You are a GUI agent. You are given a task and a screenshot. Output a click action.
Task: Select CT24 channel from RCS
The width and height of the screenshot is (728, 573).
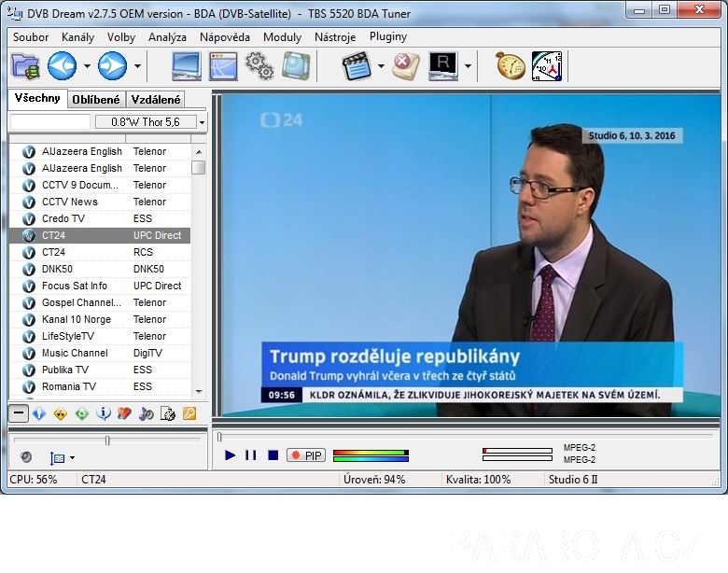coord(100,252)
